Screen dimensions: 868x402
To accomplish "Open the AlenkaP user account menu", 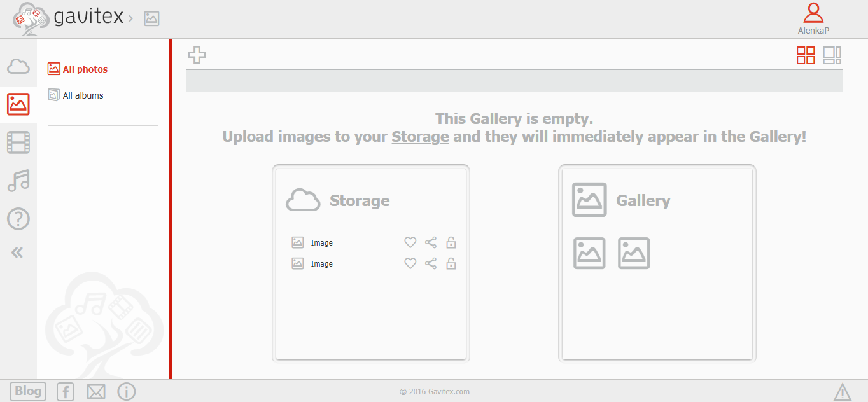I will pyautogui.click(x=813, y=18).
